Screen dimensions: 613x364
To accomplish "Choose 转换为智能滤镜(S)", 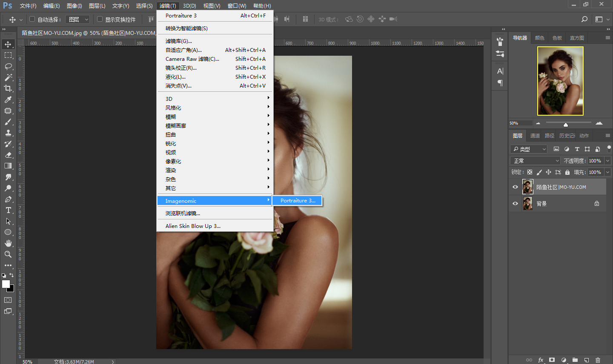I will pos(215,28).
